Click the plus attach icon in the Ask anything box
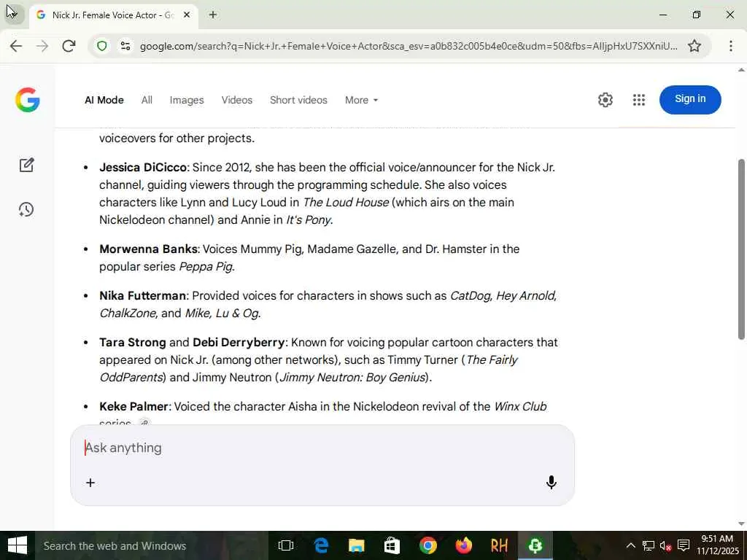 tap(90, 483)
